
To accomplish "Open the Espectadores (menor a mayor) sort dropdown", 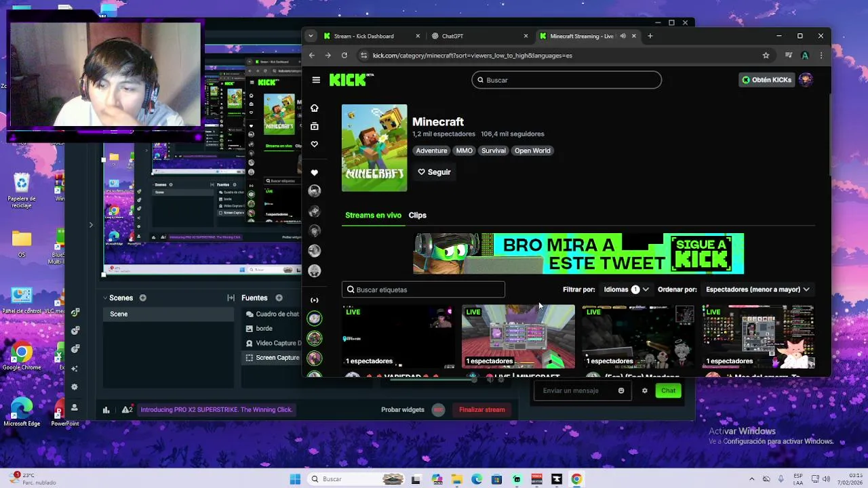I will pos(757,289).
